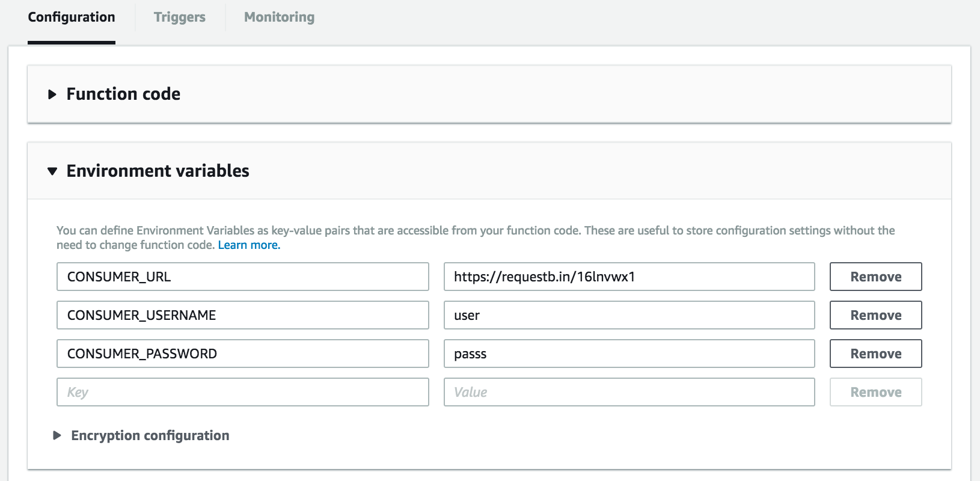The image size is (980, 481).
Task: Open the Triggers tab
Action: [179, 17]
